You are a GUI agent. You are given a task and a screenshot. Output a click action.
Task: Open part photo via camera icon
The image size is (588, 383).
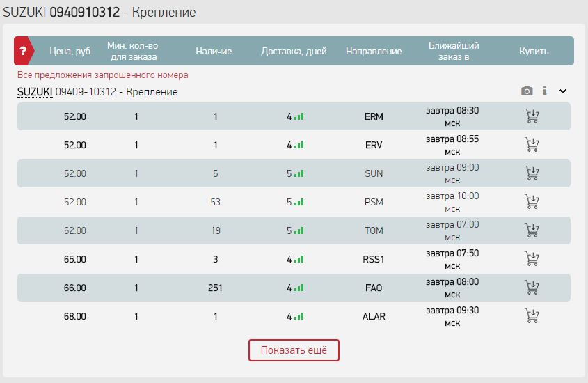click(x=527, y=91)
